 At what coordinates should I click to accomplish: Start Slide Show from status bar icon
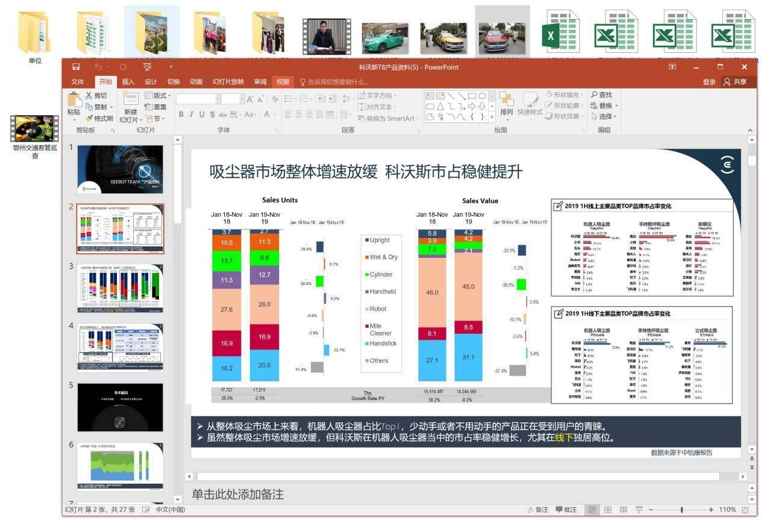pyautogui.click(x=639, y=510)
